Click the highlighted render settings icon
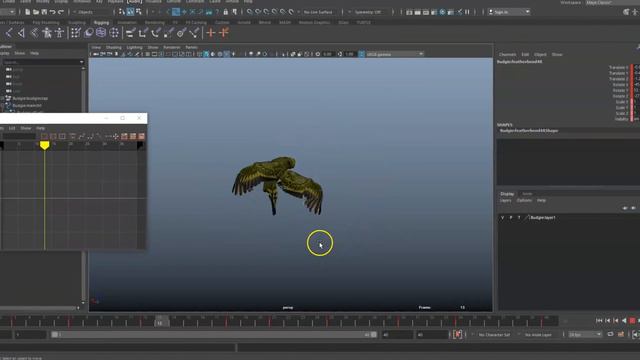This screenshot has width=640, height=360. (x=442, y=12)
